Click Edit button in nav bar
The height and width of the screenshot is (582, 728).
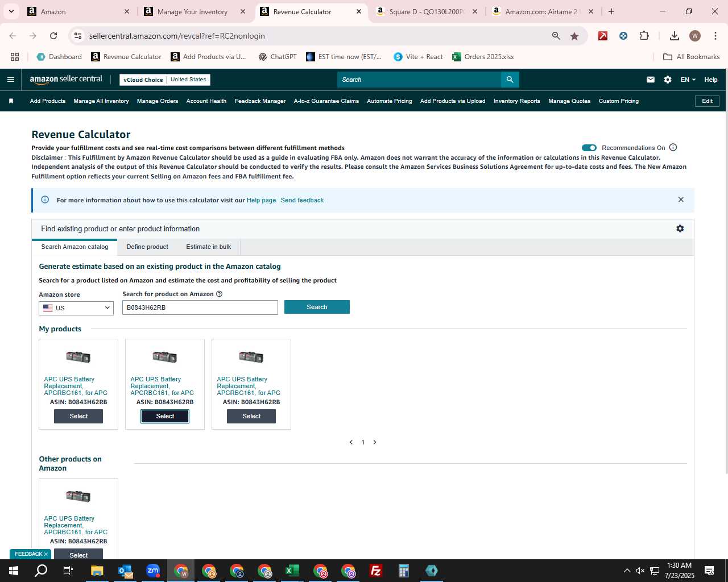(707, 101)
